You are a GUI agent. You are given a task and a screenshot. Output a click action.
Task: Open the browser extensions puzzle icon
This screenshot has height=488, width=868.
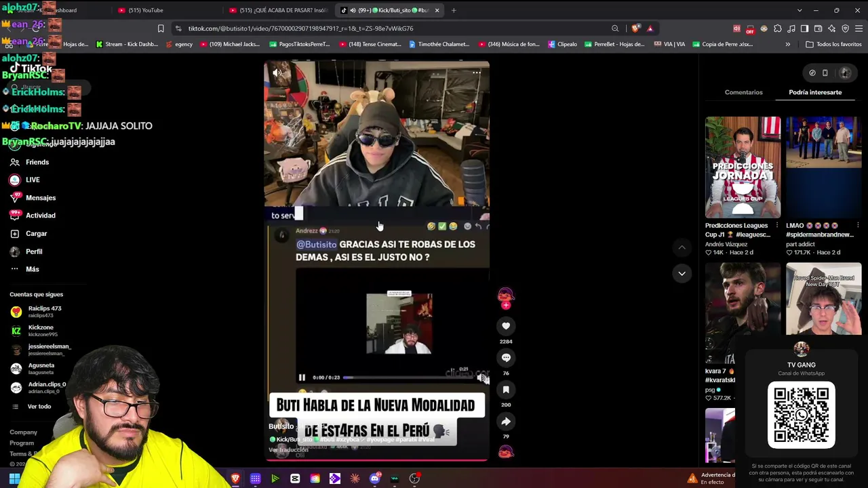point(778,28)
